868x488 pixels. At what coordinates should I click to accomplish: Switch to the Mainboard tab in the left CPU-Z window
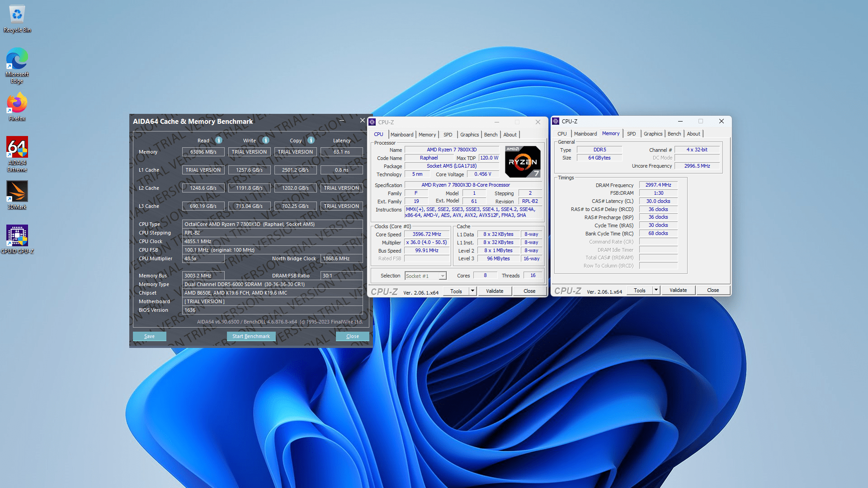[401, 135]
